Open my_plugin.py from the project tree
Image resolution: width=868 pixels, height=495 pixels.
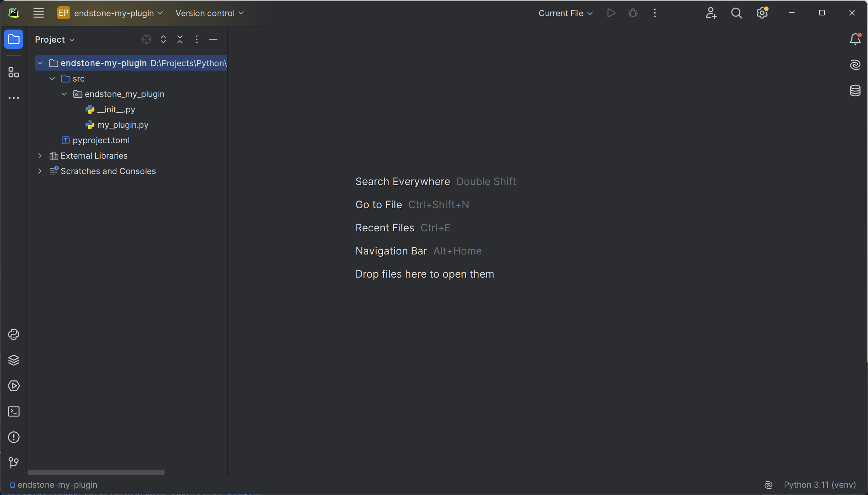point(122,125)
